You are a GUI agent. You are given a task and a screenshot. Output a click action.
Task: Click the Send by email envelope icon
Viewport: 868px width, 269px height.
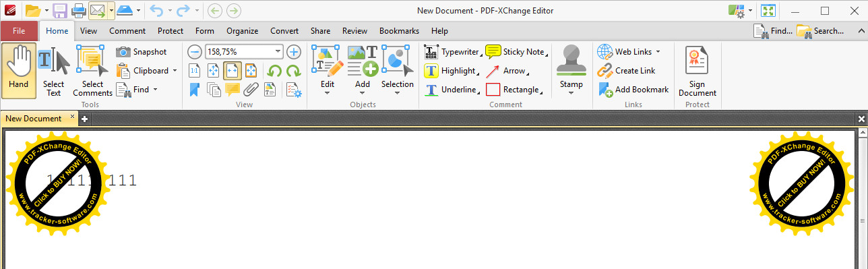pos(98,10)
